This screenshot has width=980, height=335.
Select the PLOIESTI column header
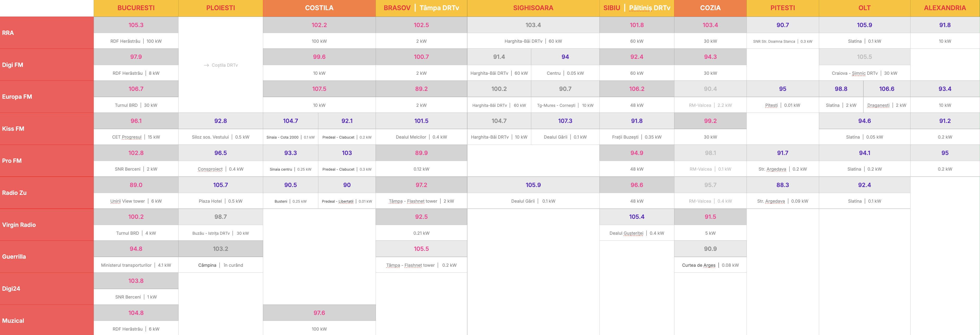click(221, 8)
